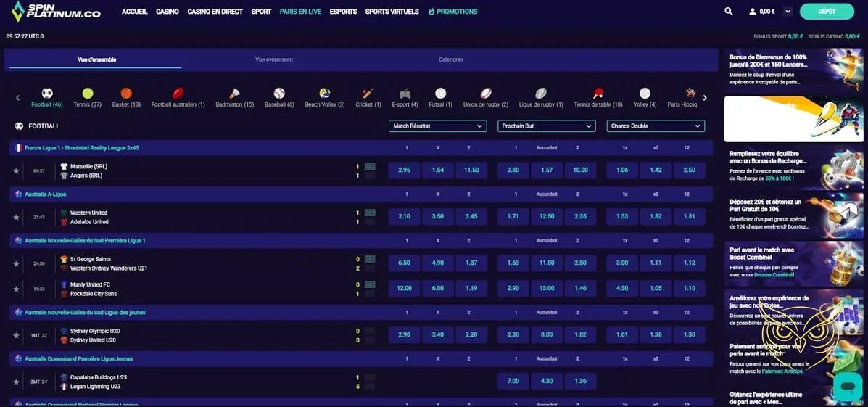Screen dimensions: 868x407
Task: Show previous sports with left arrow
Action: (17, 98)
